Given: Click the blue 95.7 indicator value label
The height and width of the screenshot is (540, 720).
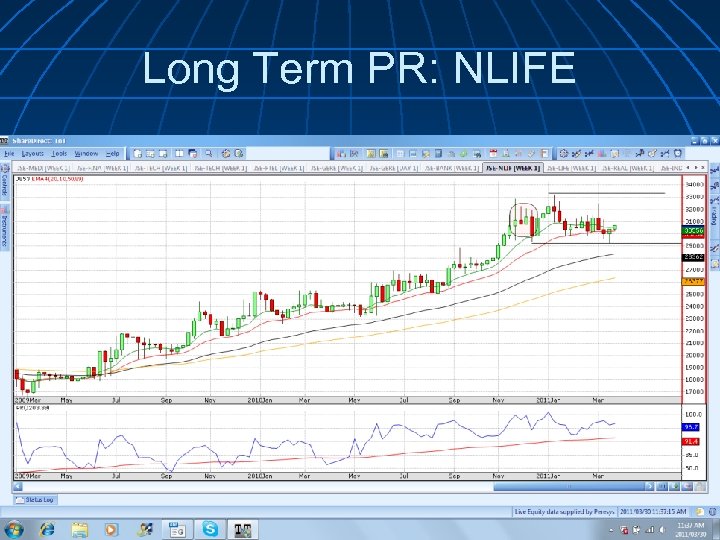Looking at the screenshot, I should click(691, 427).
